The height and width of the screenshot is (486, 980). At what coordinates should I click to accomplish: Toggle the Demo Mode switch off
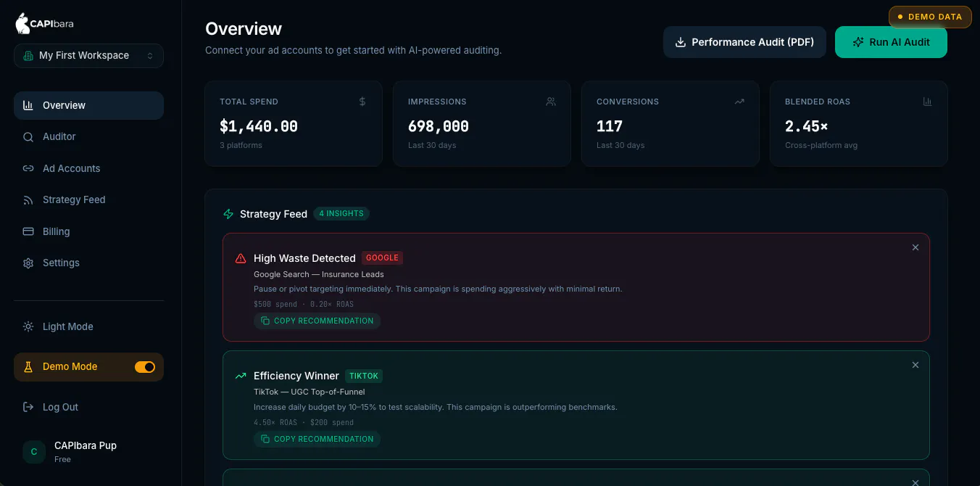[x=145, y=367]
